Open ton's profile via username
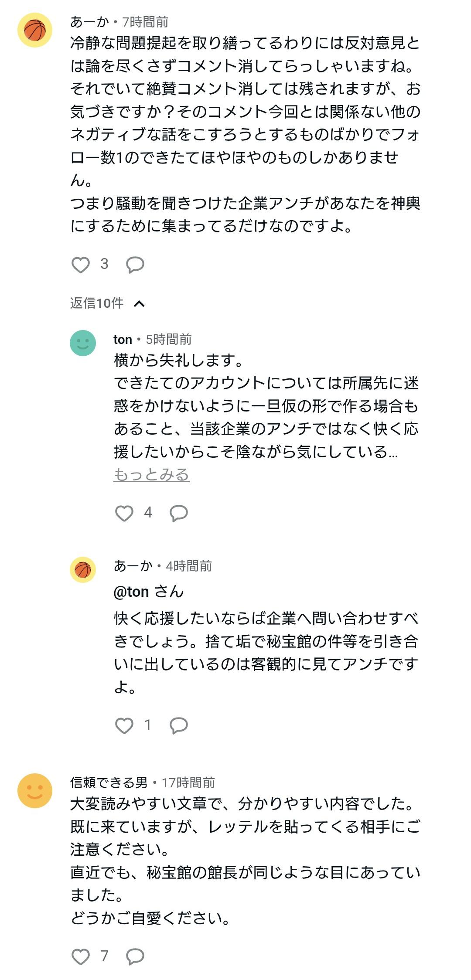The image size is (471, 980). 123,339
